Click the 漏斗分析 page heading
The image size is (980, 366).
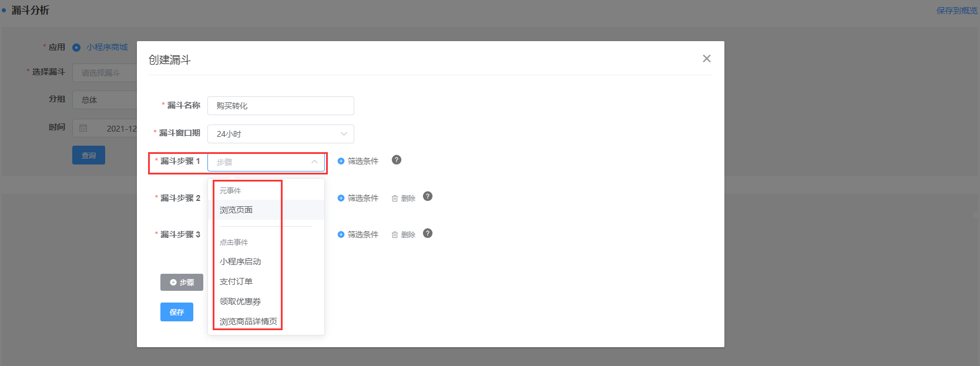pyautogui.click(x=31, y=11)
